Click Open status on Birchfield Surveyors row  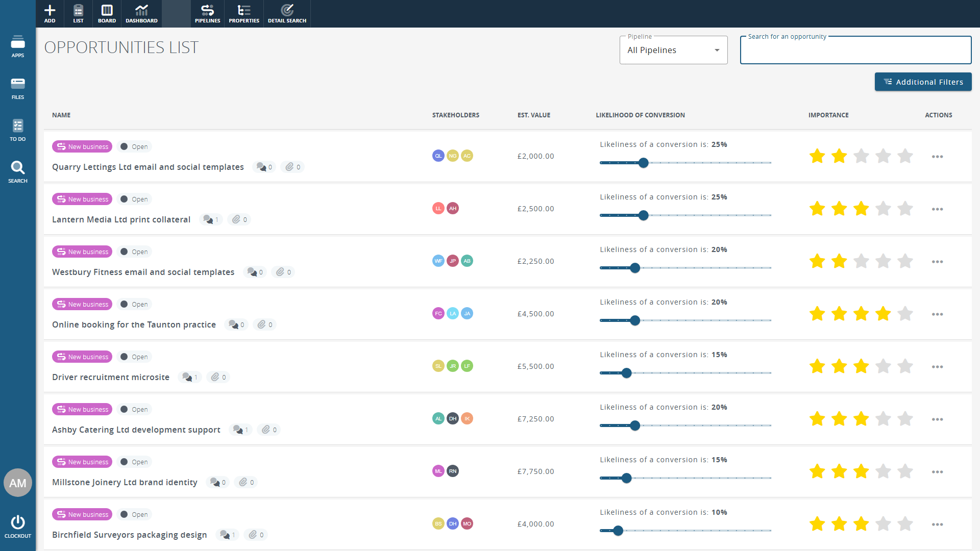coord(134,514)
